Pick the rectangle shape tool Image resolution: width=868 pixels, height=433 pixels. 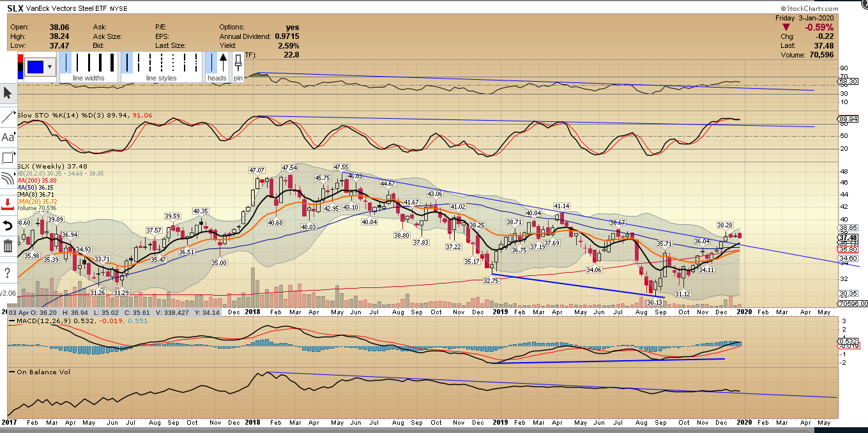pos(8,157)
